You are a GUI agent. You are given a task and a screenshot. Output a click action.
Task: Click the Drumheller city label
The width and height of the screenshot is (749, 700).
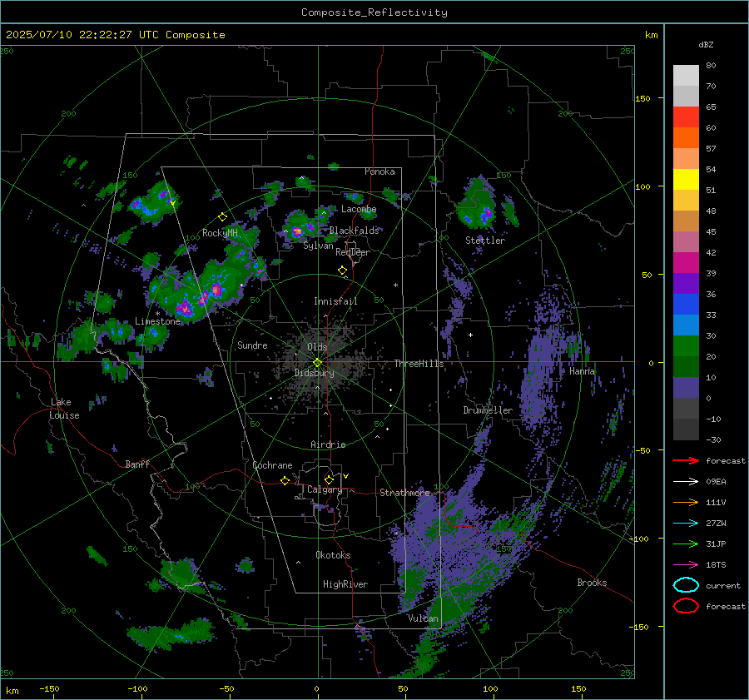tap(488, 410)
